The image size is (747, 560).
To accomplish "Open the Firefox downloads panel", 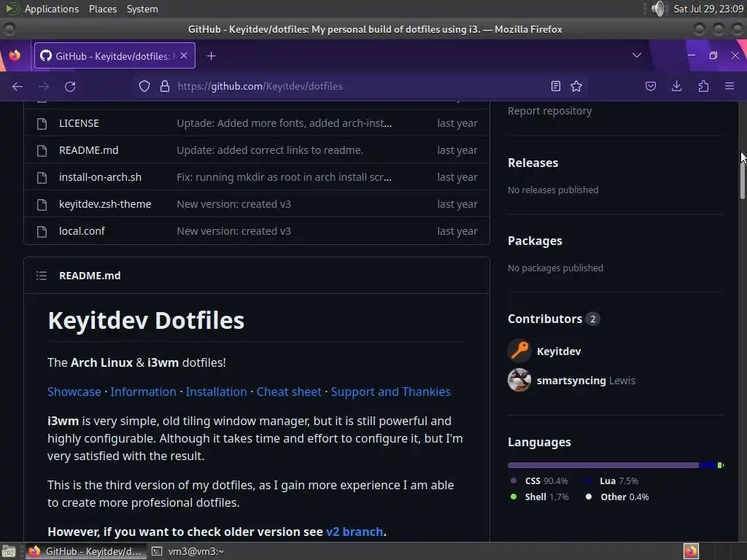I will click(x=676, y=86).
